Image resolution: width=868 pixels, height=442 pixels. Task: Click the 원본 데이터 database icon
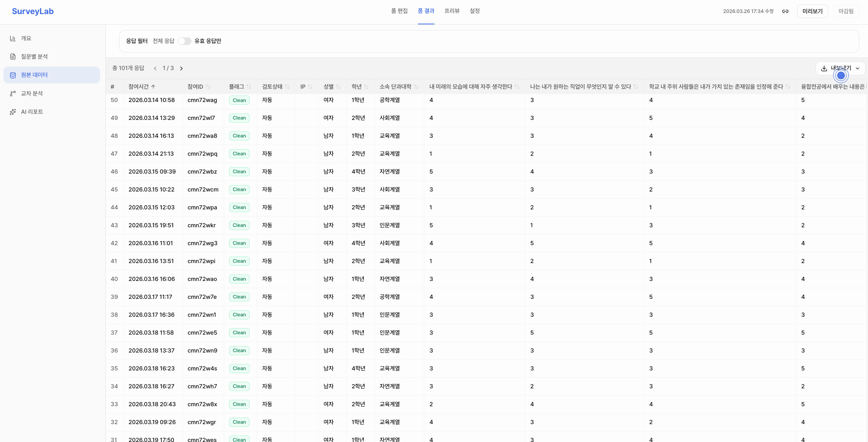(13, 75)
